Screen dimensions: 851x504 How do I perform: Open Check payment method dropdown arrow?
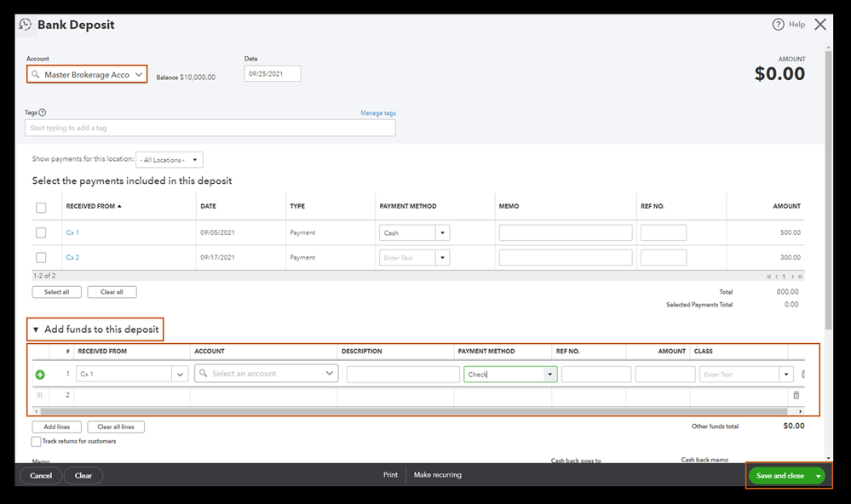tap(549, 375)
